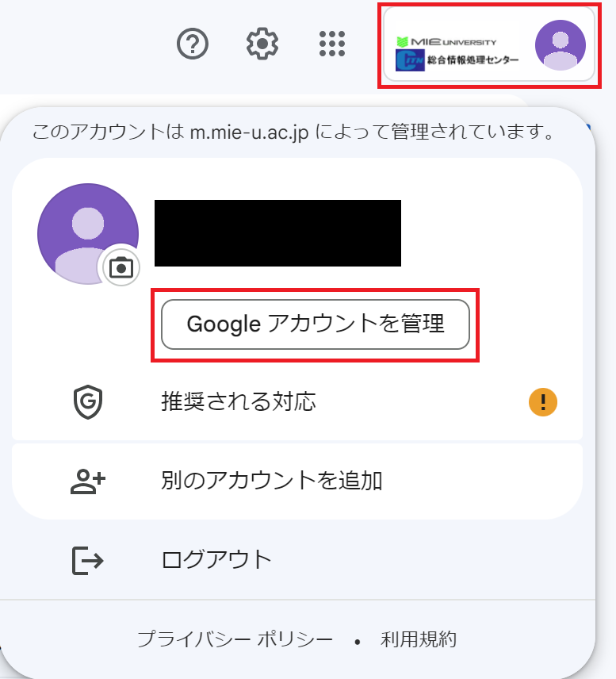Open the Google apps grid icon
The image size is (616, 679).
[332, 44]
